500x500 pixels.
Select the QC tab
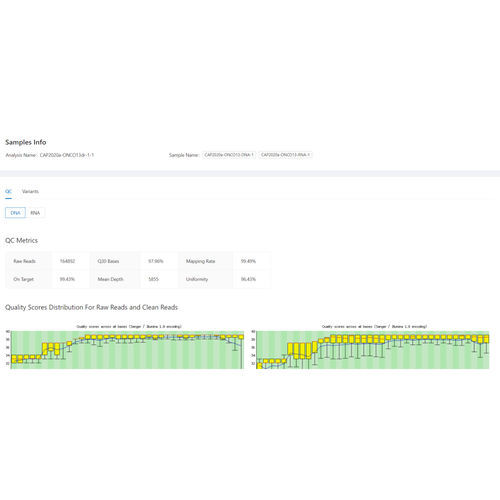coord(9,191)
